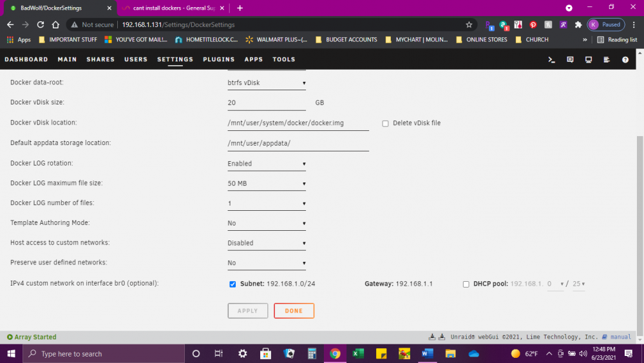
Task: Click the Docker vDisk size field
Action: [x=267, y=103]
